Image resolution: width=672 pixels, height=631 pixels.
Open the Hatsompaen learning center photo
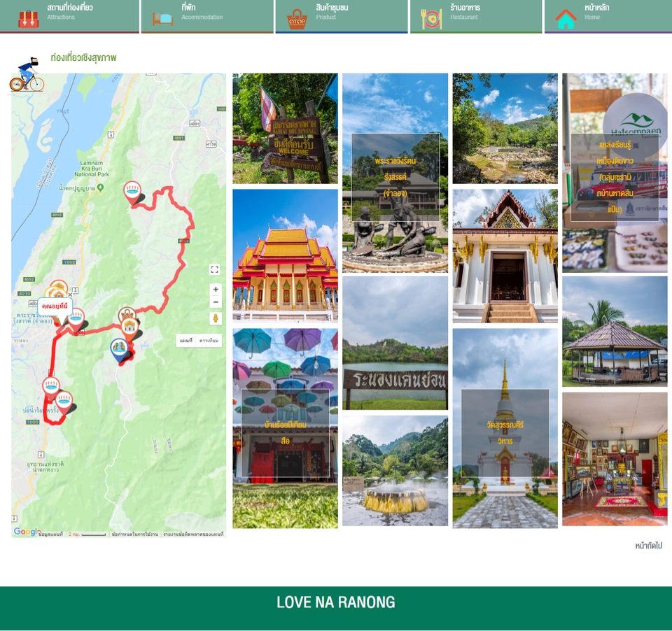point(615,173)
